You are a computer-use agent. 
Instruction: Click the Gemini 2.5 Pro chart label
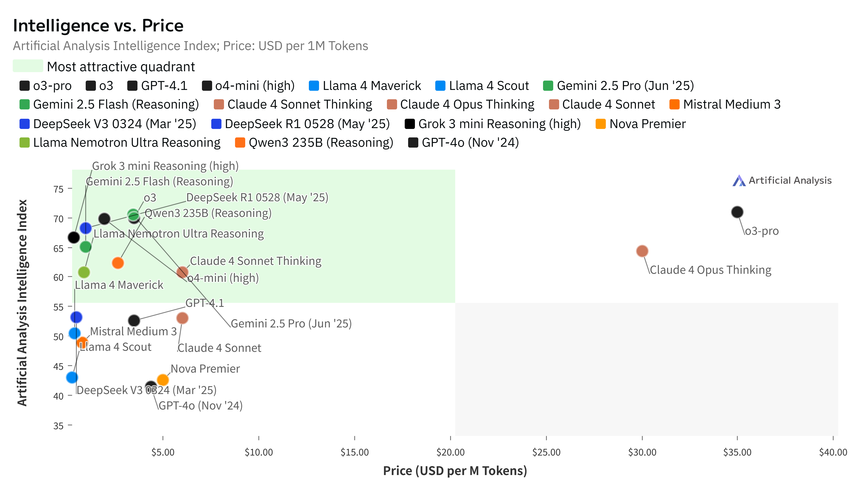coord(291,324)
